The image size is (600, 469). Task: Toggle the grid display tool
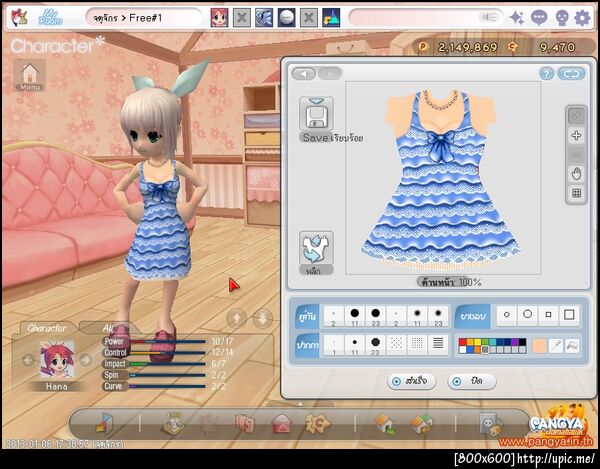coord(576,193)
